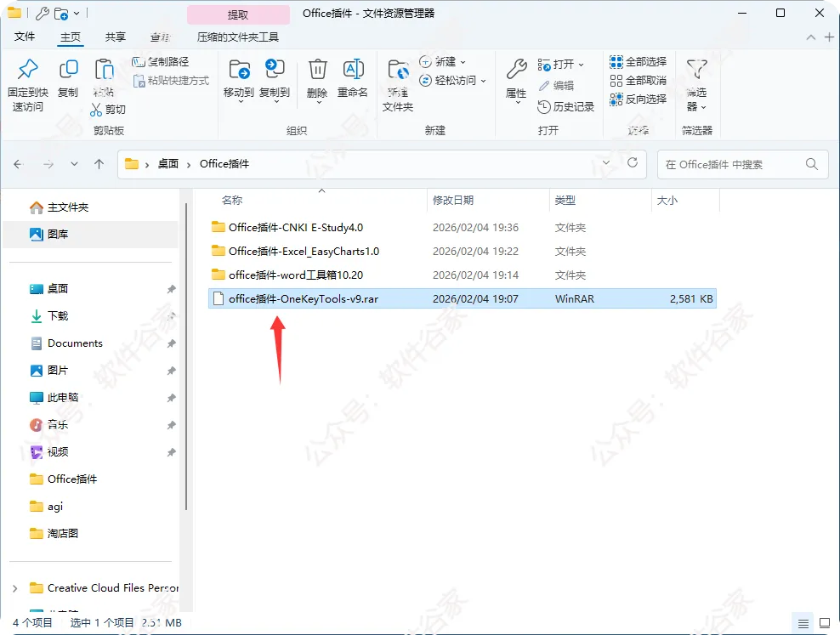Click the Edit pencil button
840x635 pixels.
[x=556, y=86]
